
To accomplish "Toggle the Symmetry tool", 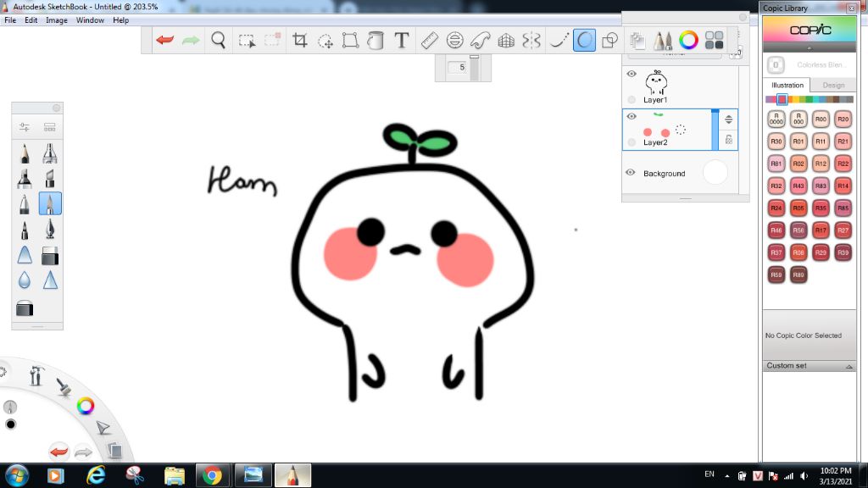I will (531, 41).
